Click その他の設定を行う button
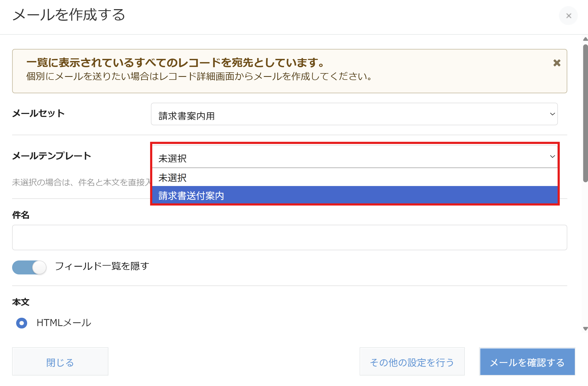The image size is (588, 386). coord(412,362)
